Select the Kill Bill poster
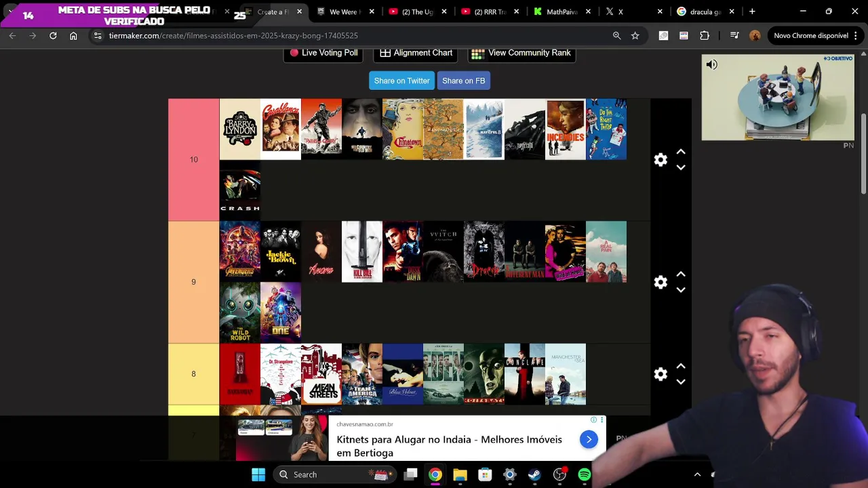 point(362,251)
